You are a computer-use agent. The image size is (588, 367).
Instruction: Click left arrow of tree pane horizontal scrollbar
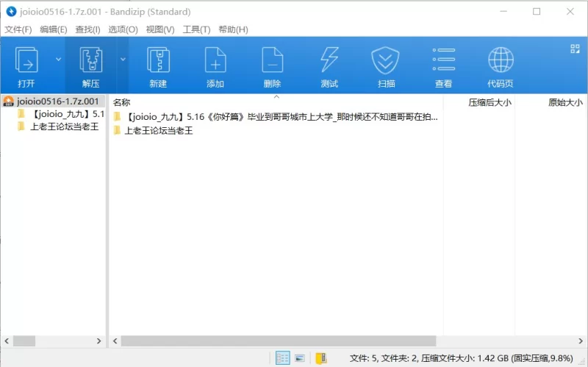tap(7, 341)
